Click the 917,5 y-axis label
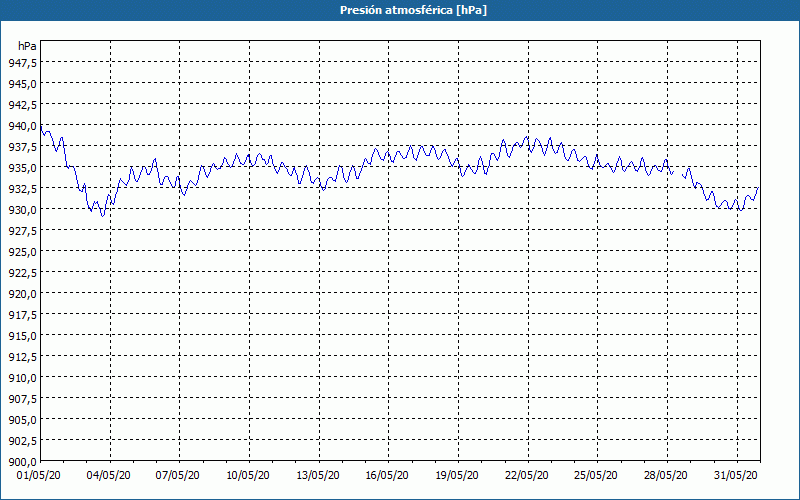The image size is (800, 500). pos(22,314)
